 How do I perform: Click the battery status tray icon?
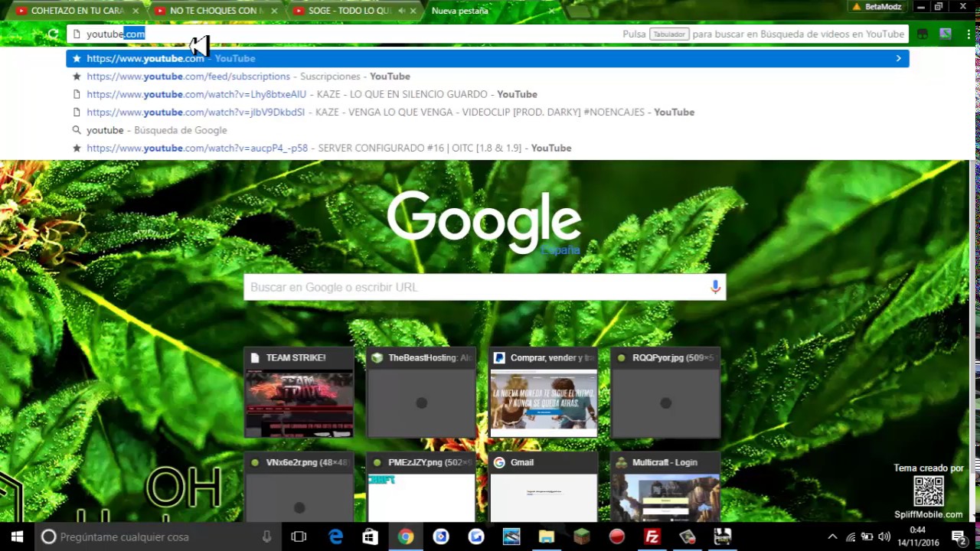(x=867, y=536)
